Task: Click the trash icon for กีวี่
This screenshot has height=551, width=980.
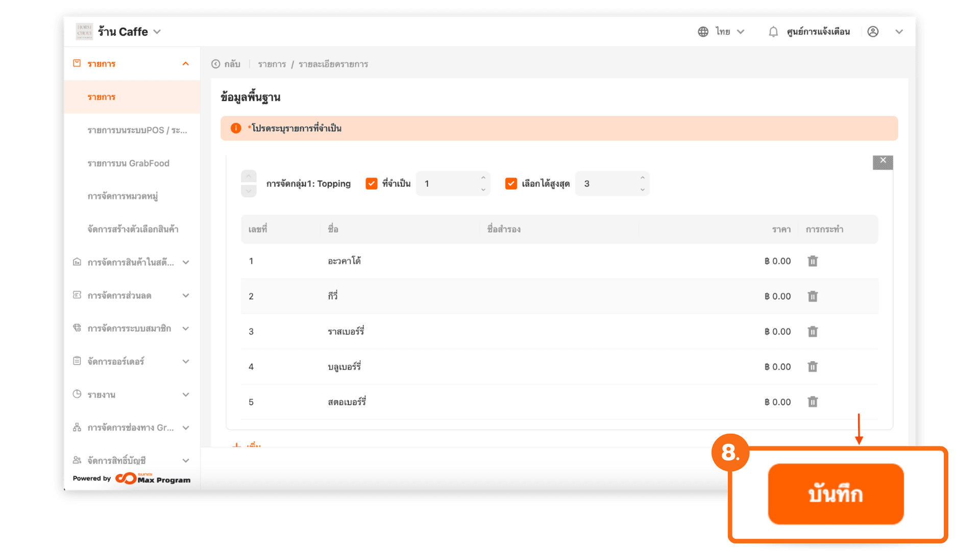Action: click(x=813, y=296)
